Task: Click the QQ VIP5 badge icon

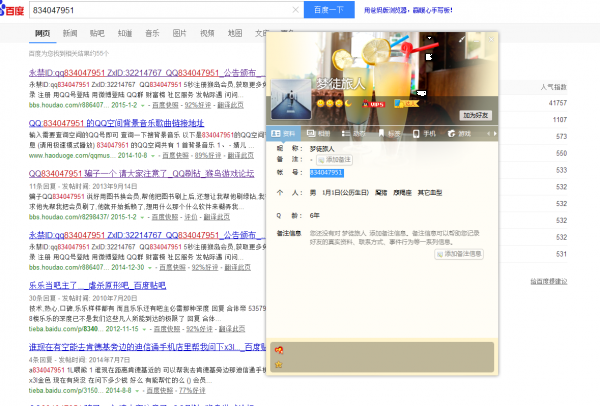Action: point(373,103)
